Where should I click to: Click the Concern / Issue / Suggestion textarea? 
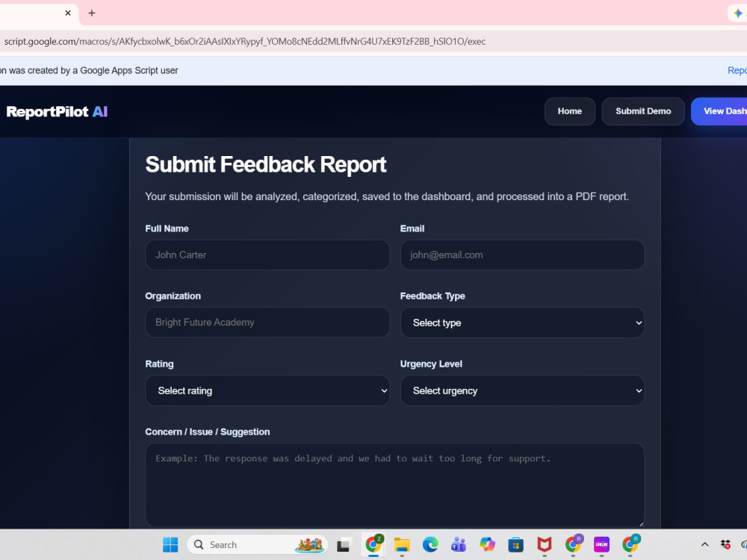pyautogui.click(x=395, y=485)
